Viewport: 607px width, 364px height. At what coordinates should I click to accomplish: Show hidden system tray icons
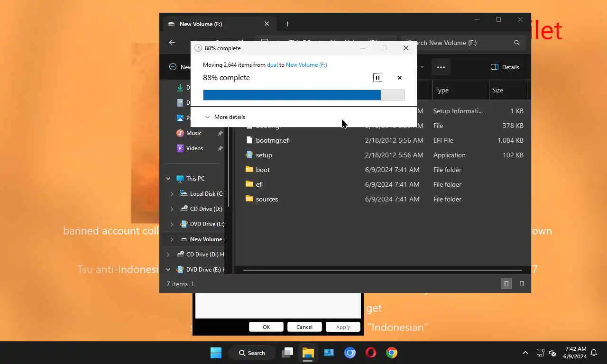[x=525, y=353]
